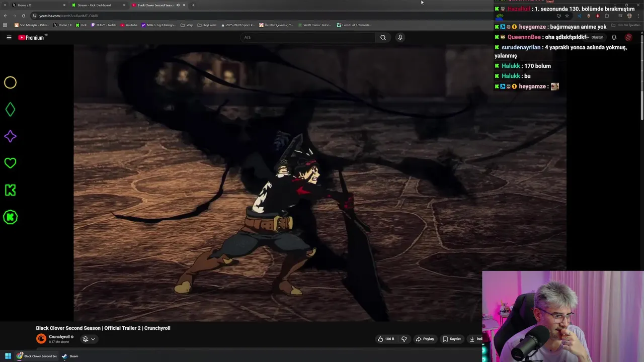This screenshot has width=644, height=362.
Task: Open the apps grid bookmark icon
Action: tap(5, 25)
